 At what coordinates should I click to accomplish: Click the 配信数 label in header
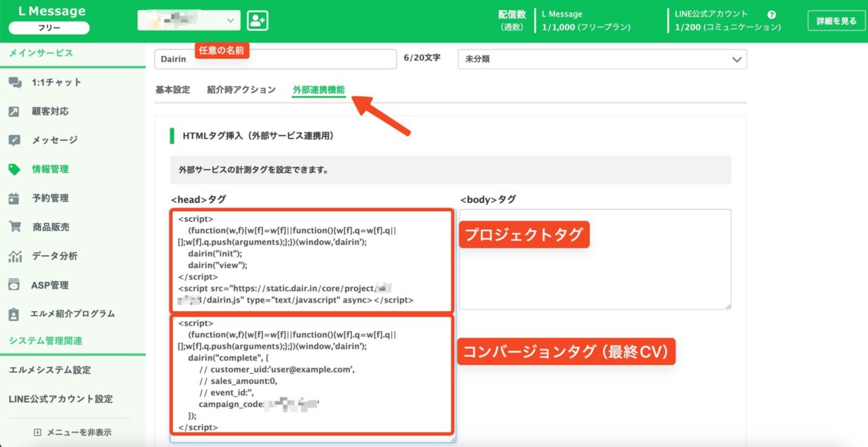512,14
